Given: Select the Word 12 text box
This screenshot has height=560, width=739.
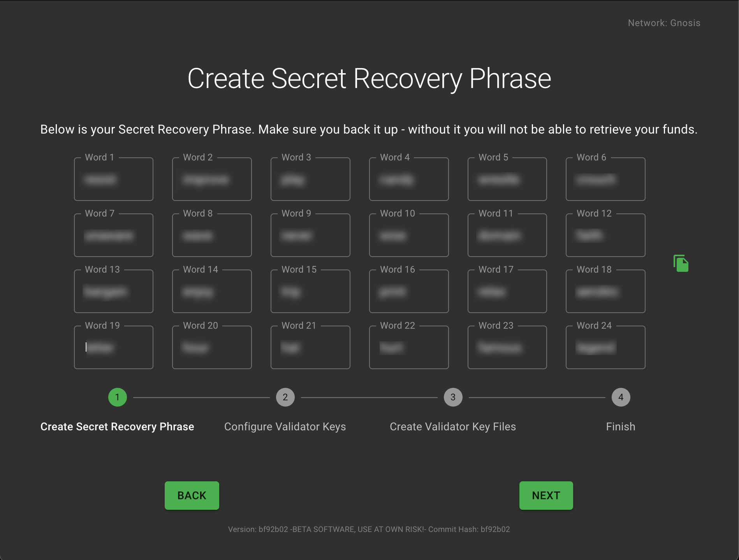Looking at the screenshot, I should (x=605, y=236).
